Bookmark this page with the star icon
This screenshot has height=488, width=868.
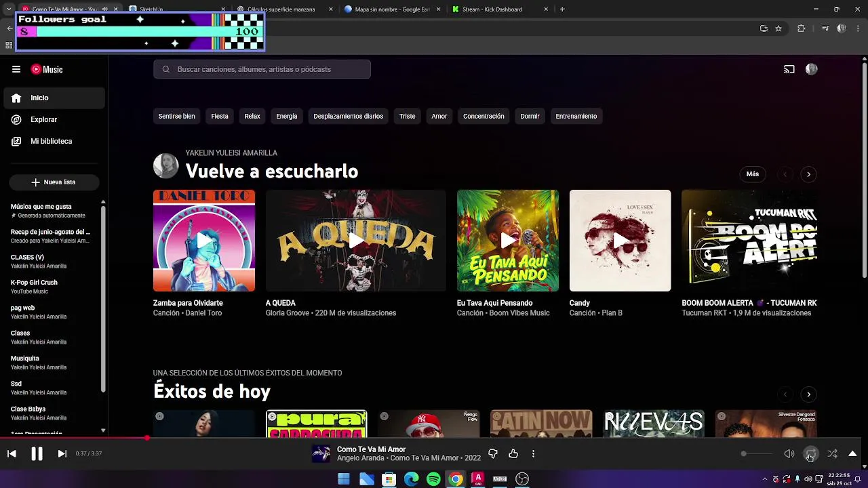(778, 28)
